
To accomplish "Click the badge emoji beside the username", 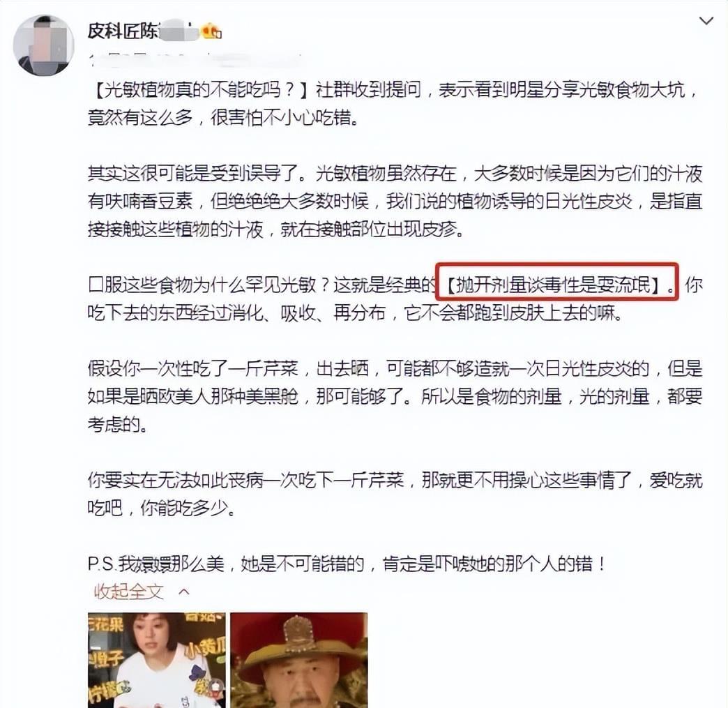I will pos(211,31).
